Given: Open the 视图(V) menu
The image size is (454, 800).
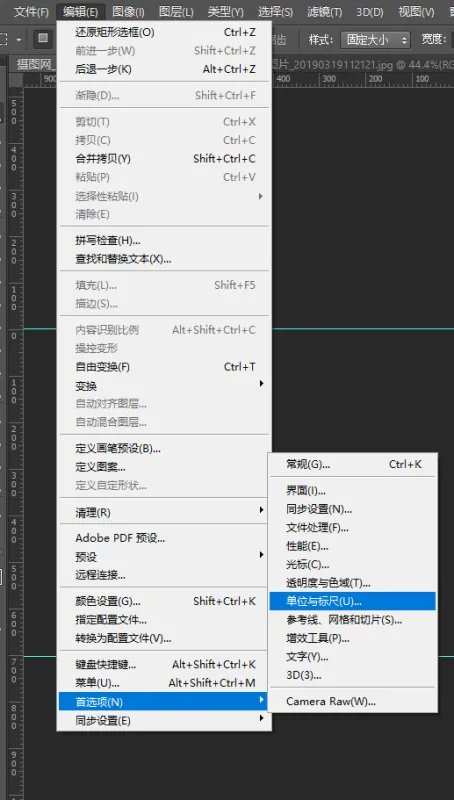Looking at the screenshot, I should click(x=416, y=12).
